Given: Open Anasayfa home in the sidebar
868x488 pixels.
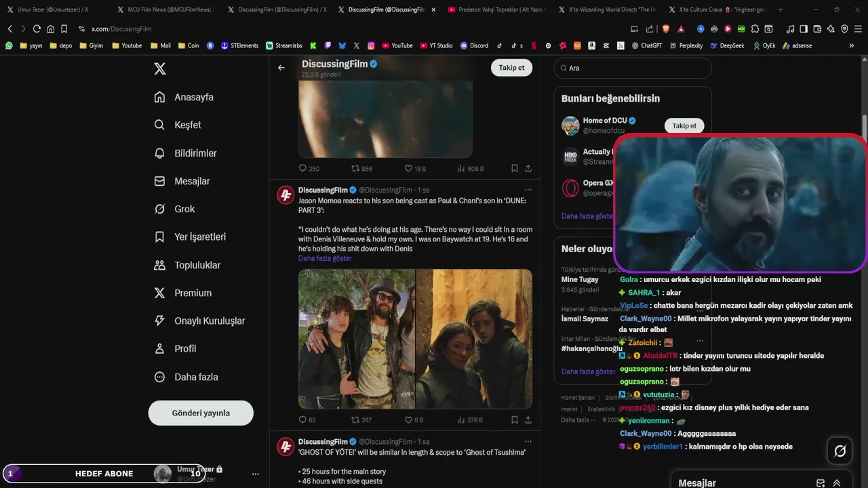Looking at the screenshot, I should click(x=184, y=97).
